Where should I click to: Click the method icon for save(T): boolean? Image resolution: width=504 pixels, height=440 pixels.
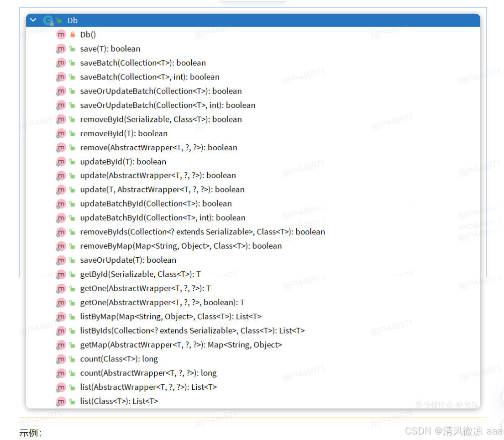[x=61, y=48]
